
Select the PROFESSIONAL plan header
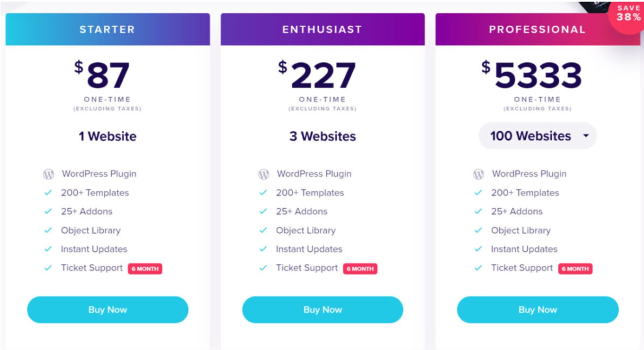537,29
